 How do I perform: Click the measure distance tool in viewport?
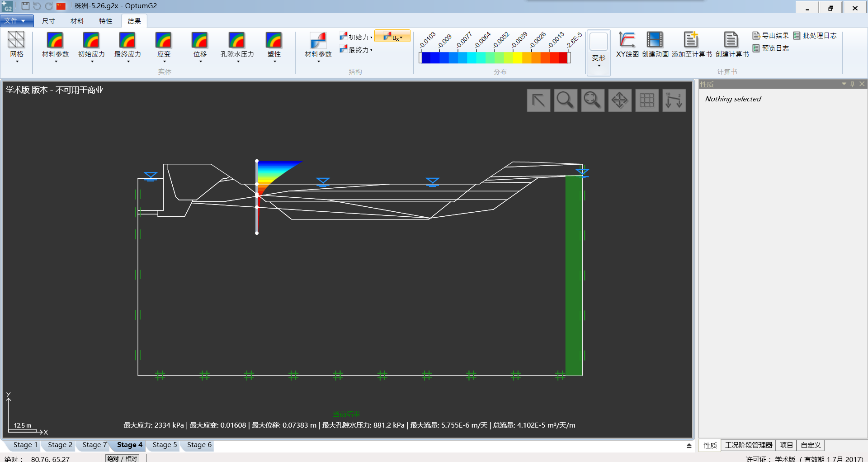(674, 100)
